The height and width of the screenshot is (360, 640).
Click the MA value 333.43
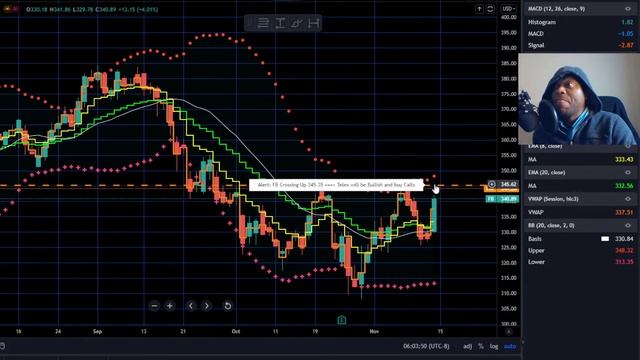pos(624,159)
